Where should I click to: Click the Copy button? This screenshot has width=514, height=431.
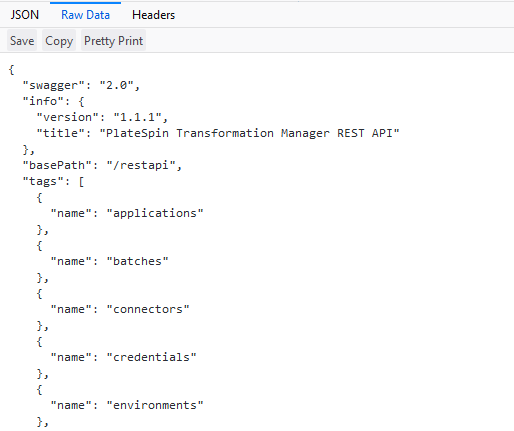(59, 41)
